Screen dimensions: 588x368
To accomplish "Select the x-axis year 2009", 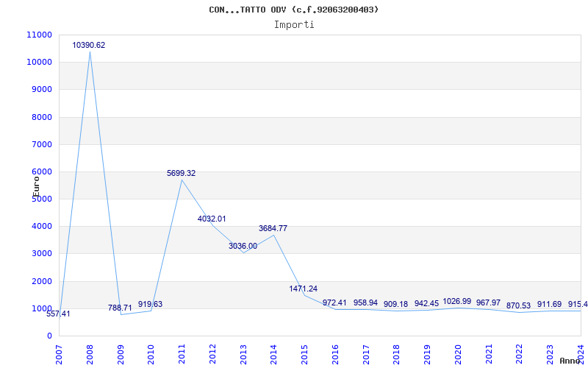I will click(x=121, y=355).
